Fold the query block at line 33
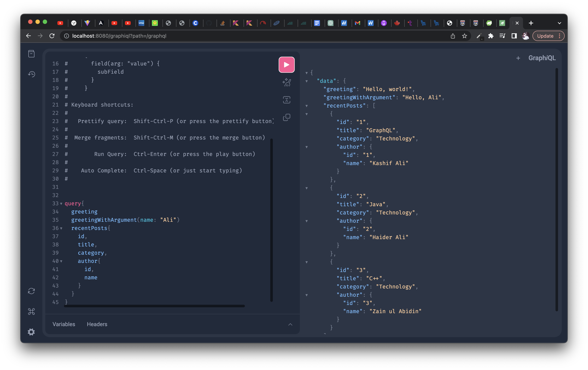The height and width of the screenshot is (370, 588). (61, 204)
